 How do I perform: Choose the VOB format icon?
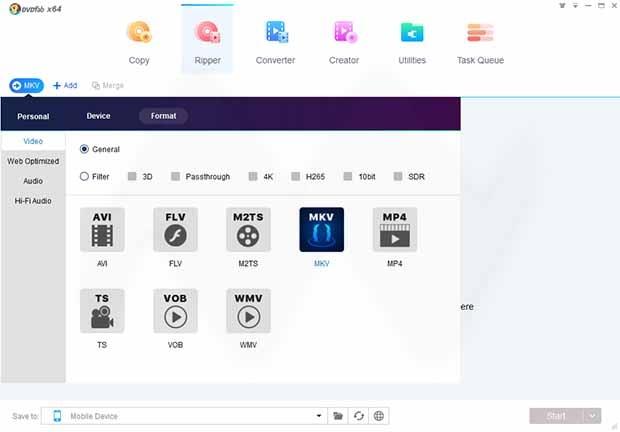click(x=175, y=311)
